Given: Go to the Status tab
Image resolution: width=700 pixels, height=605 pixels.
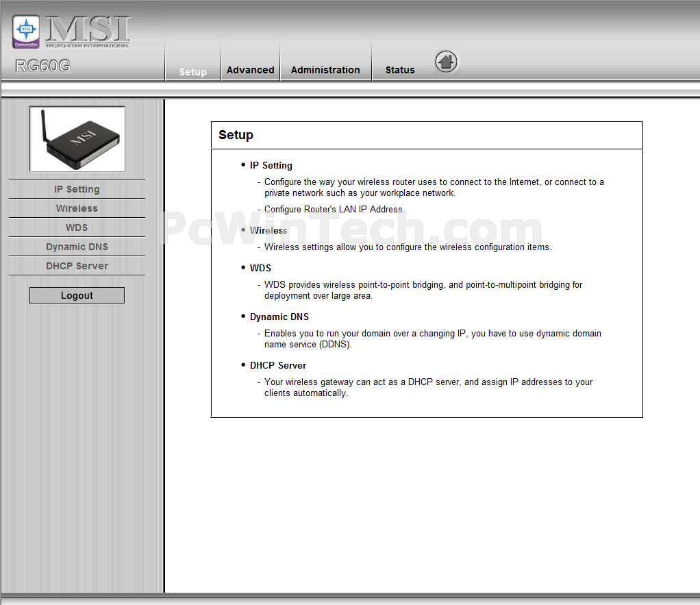Looking at the screenshot, I should (x=400, y=70).
